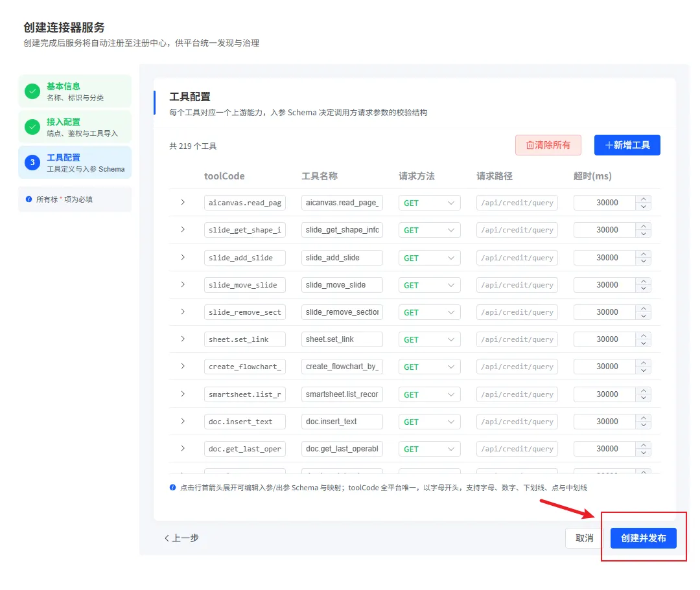The height and width of the screenshot is (590, 700).
Task: Expand the slide_move_slide row
Action: (183, 284)
